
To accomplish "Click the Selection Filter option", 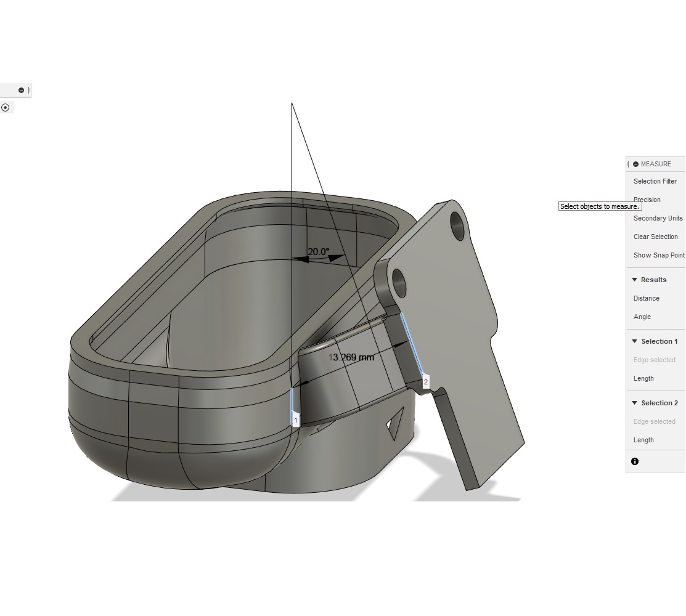I will pos(655,181).
